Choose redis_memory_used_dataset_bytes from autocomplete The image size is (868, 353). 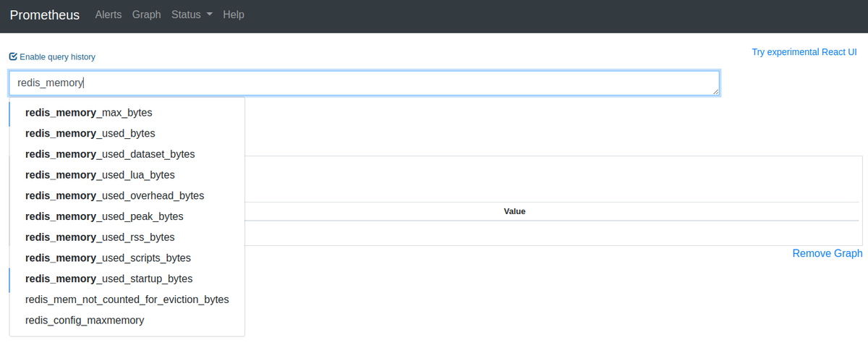(127, 154)
